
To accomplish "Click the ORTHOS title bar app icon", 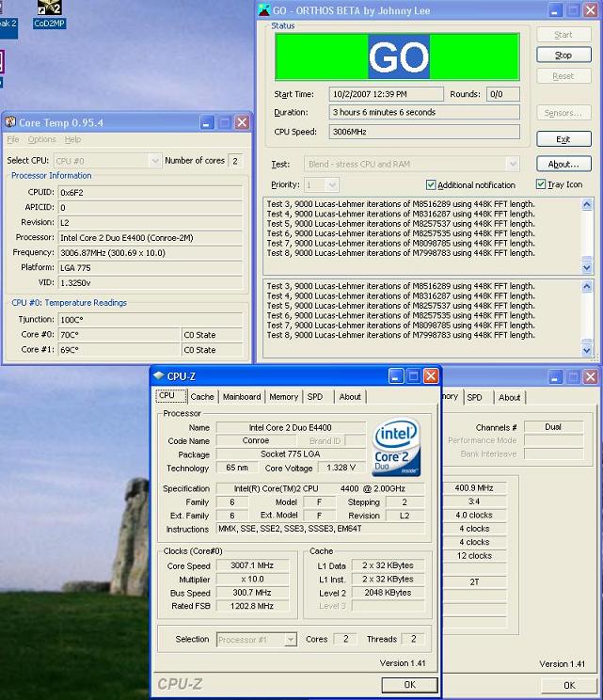I will pos(264,9).
